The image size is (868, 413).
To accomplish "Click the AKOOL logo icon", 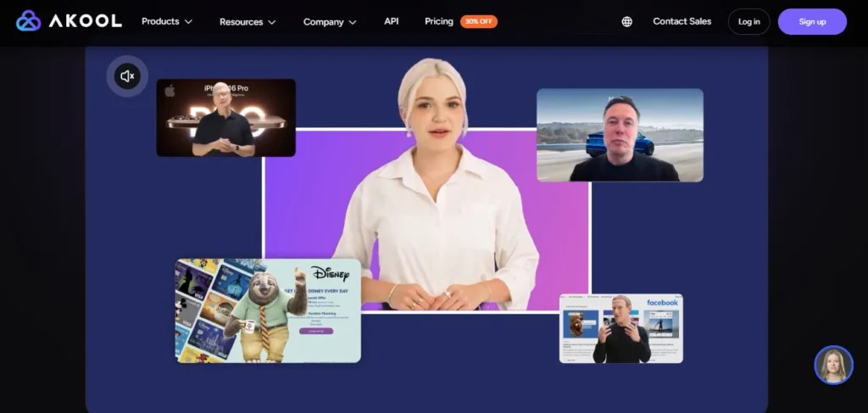I will pyautogui.click(x=28, y=21).
